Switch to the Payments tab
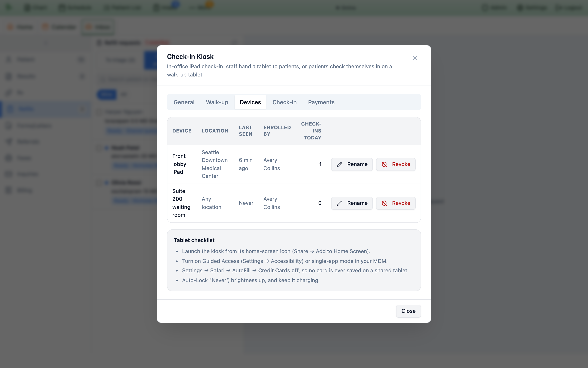This screenshot has width=588, height=368. point(321,102)
